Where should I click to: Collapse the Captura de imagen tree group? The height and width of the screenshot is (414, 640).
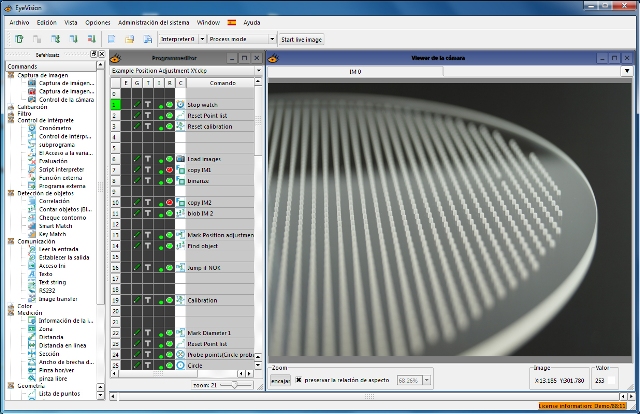tap(11, 75)
